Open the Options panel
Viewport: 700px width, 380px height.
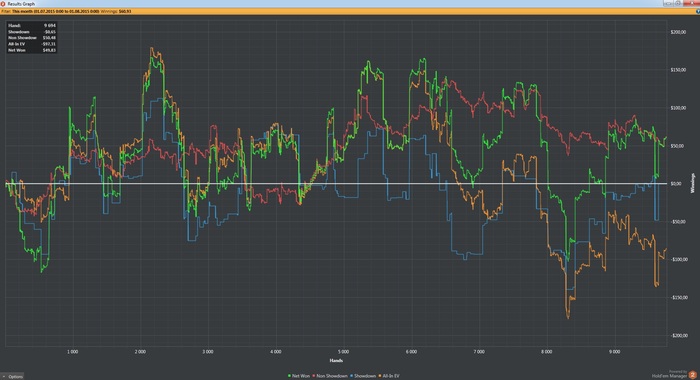[12, 376]
